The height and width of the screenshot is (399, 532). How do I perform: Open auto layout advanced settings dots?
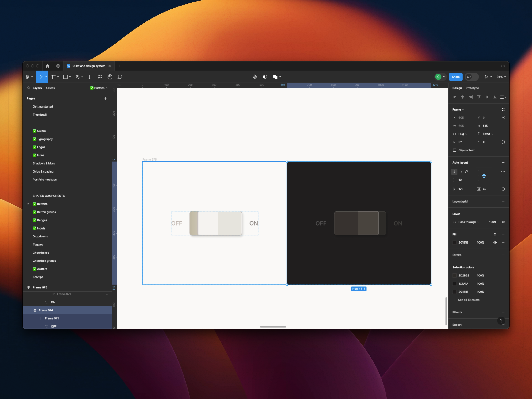[503, 172]
